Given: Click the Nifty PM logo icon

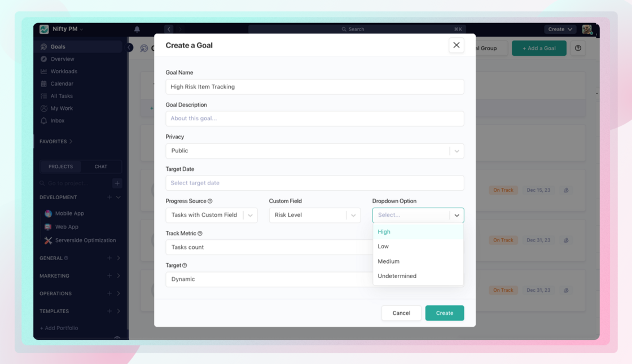Looking at the screenshot, I should (44, 29).
